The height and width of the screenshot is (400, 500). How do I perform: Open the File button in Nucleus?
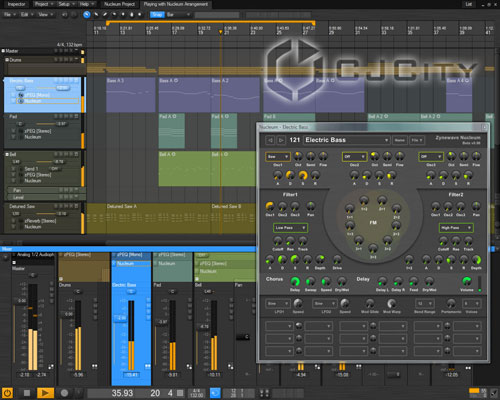tap(417, 140)
